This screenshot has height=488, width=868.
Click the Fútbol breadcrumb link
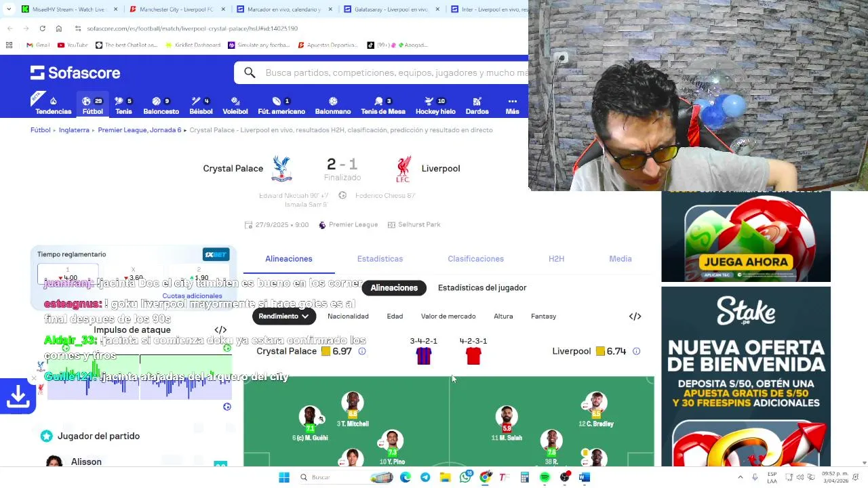(40, 130)
